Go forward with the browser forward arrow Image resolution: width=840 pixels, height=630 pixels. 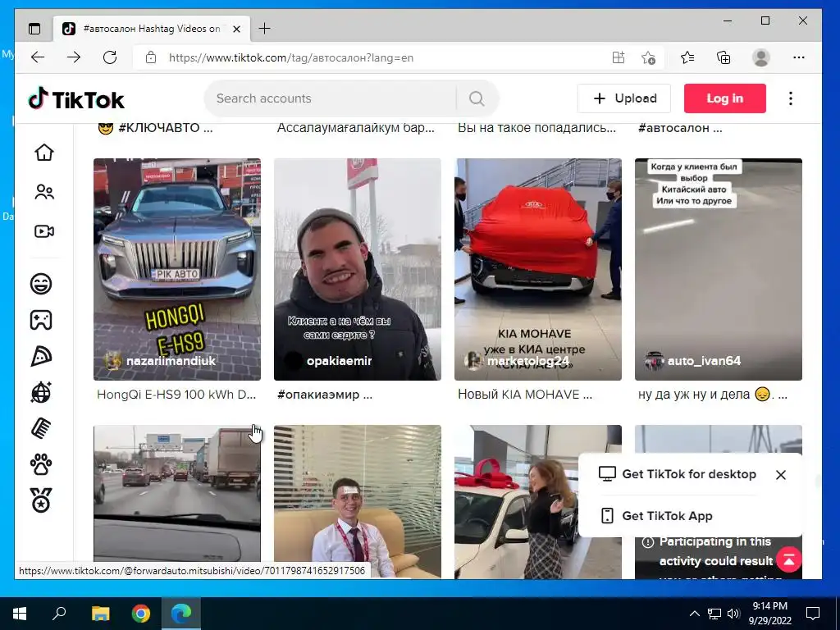[73, 57]
